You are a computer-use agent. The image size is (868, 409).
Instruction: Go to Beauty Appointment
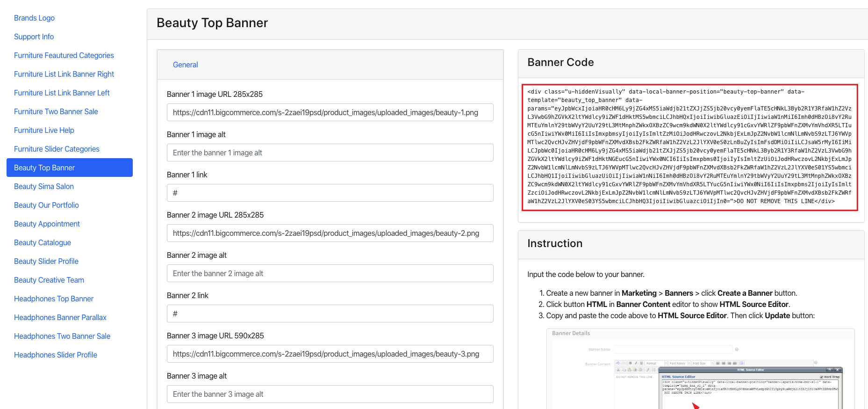47,224
